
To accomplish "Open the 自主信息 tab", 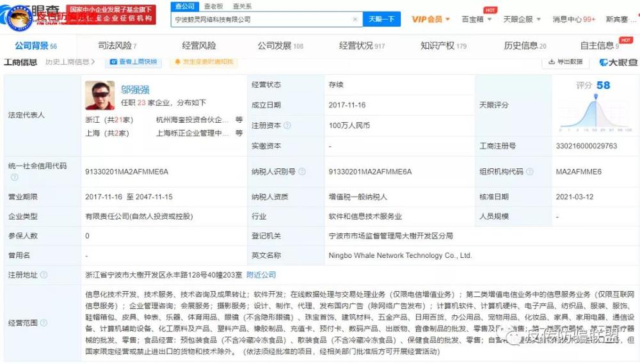I will 599,45.
